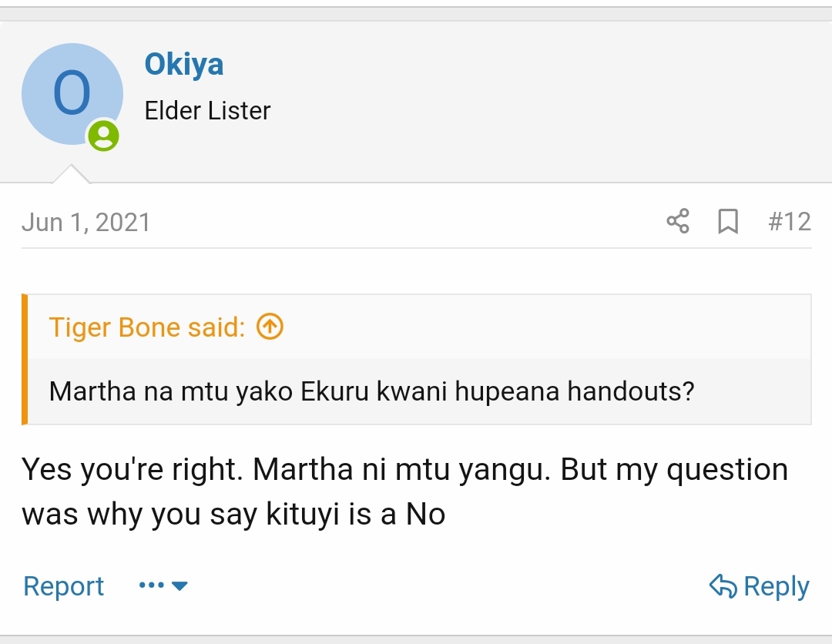Expand the quoted Tiger Bone message
The height and width of the screenshot is (644, 832).
(371, 391)
